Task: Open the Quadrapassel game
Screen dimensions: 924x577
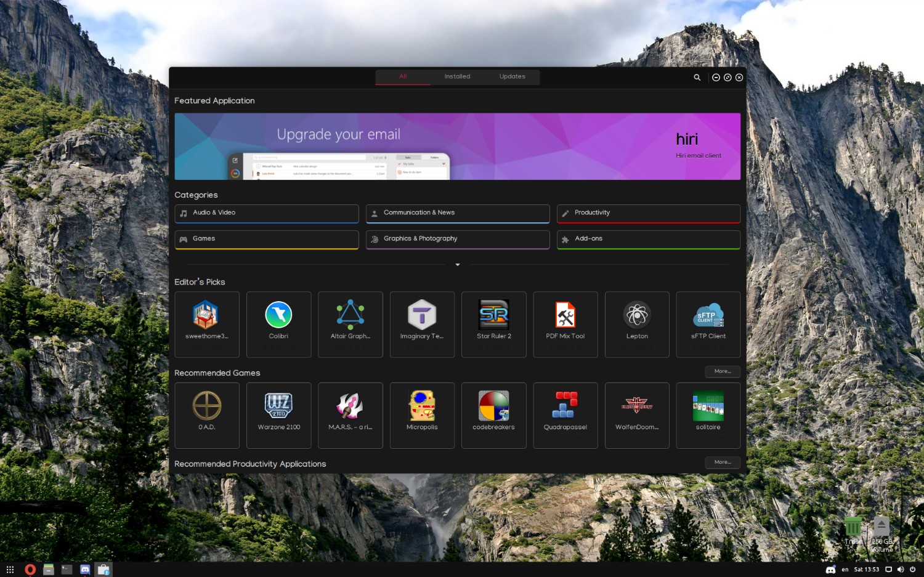Action: click(565, 416)
